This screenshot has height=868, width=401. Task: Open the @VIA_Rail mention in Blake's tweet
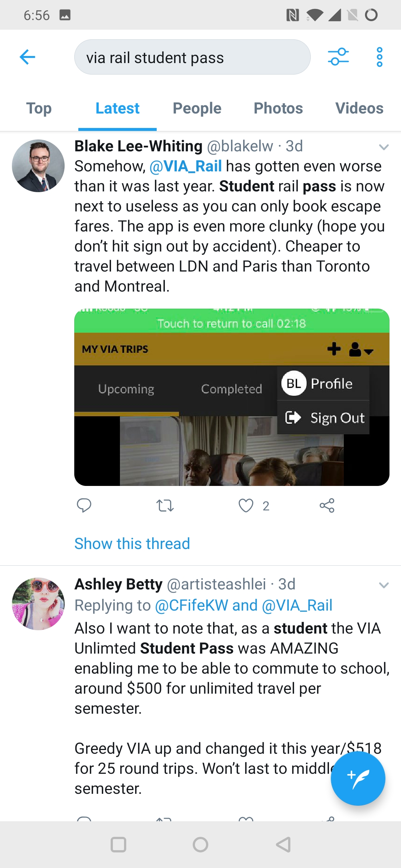point(186,166)
